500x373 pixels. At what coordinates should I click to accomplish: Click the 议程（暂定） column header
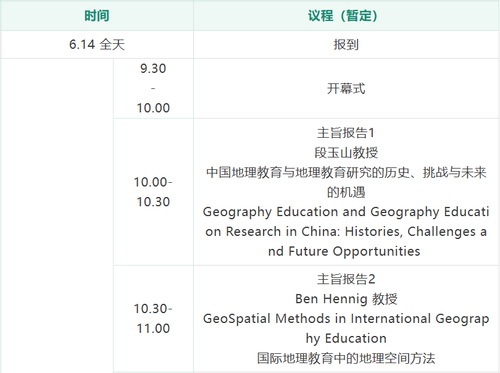tap(346, 16)
